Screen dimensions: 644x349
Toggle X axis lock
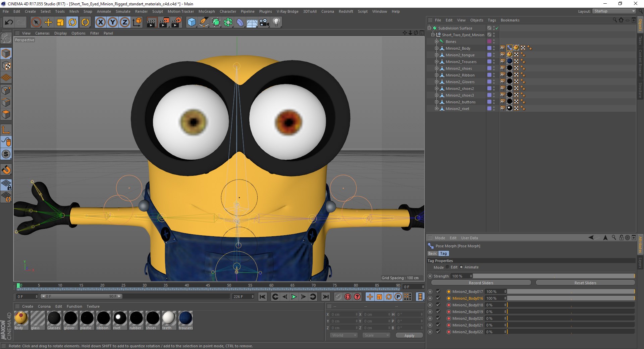(x=100, y=22)
